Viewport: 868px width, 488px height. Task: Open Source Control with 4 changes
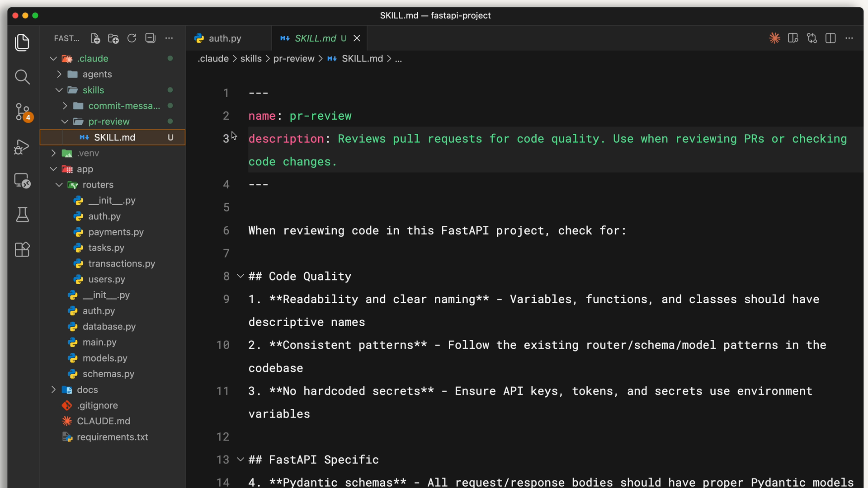pyautogui.click(x=22, y=112)
